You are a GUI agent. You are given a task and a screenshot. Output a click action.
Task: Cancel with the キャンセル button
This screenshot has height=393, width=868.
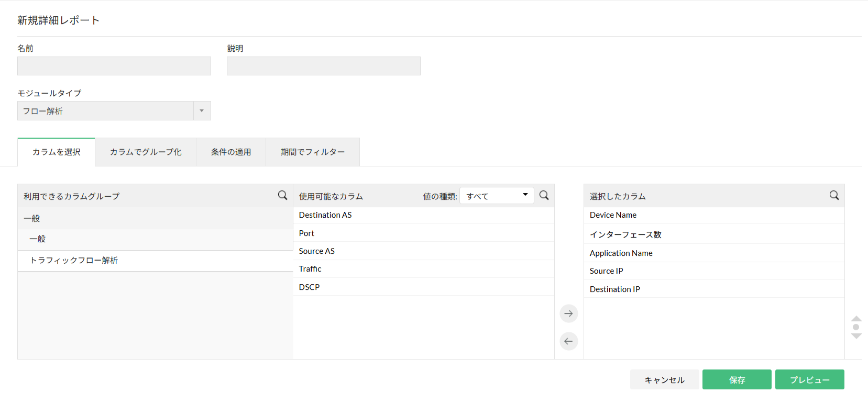click(664, 380)
